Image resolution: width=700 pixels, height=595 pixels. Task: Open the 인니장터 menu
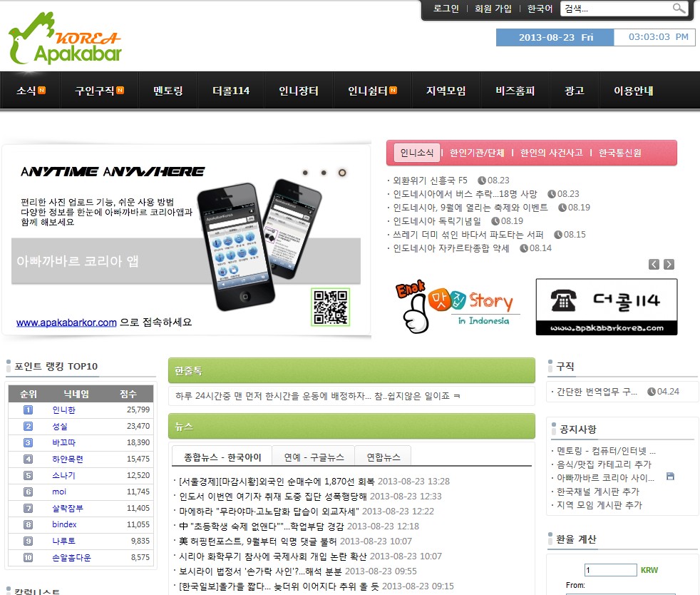coord(299,91)
